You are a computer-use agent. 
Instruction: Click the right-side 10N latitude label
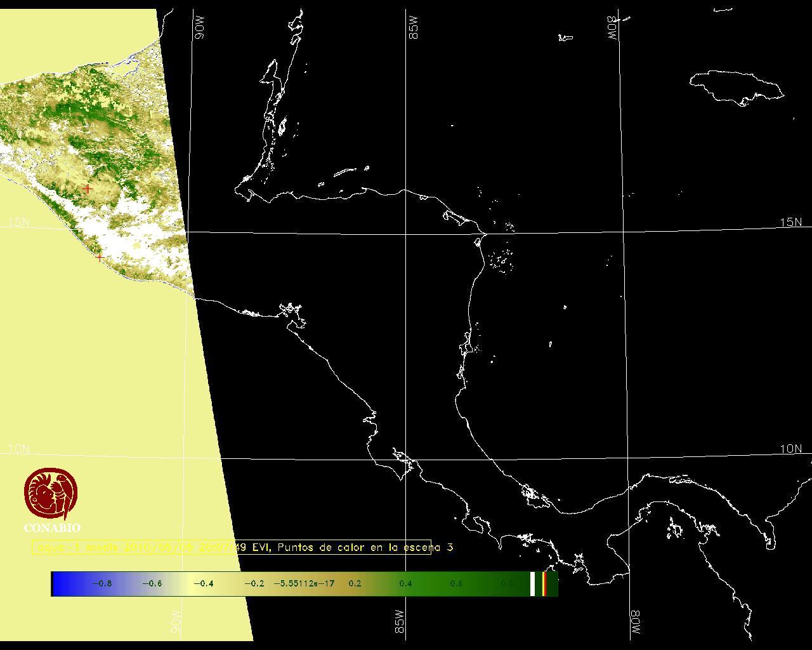click(790, 449)
